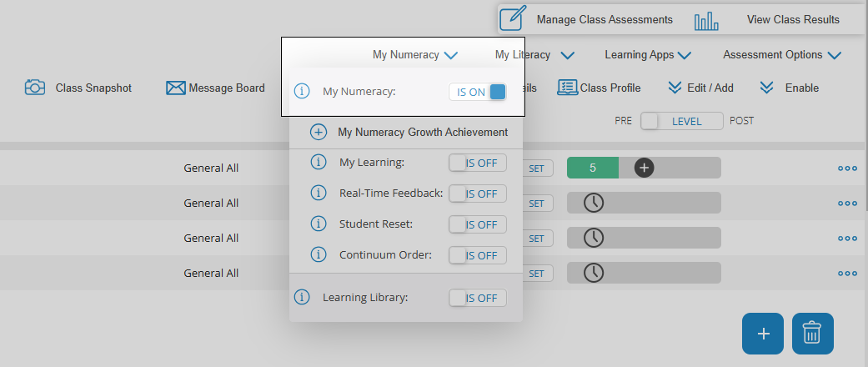Switch on the Learning Library toggle
868x367 pixels.
[478, 298]
